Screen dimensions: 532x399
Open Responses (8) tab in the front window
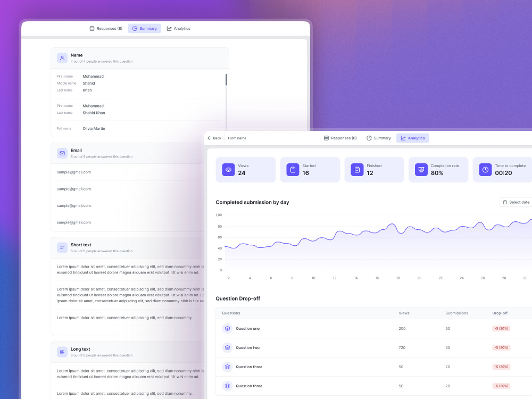click(x=340, y=138)
